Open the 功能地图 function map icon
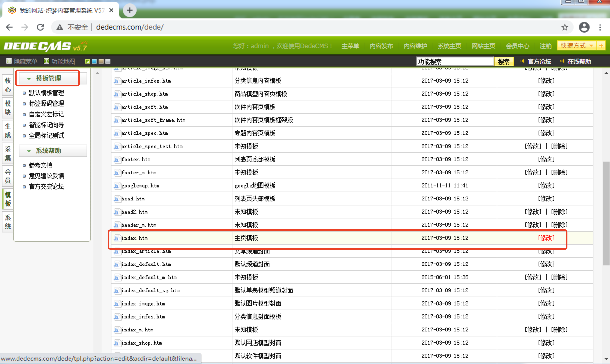Image resolution: width=610 pixels, height=364 pixels. (x=47, y=61)
